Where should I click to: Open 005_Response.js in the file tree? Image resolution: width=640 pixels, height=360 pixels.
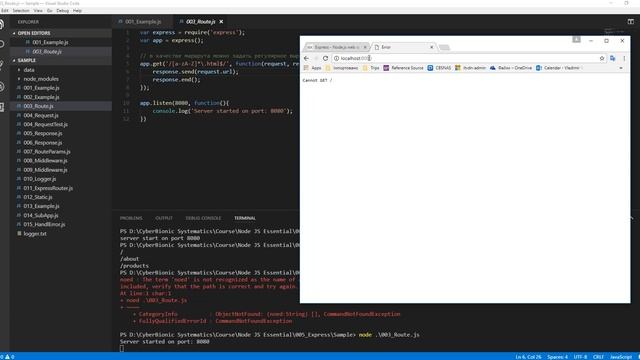point(42,133)
